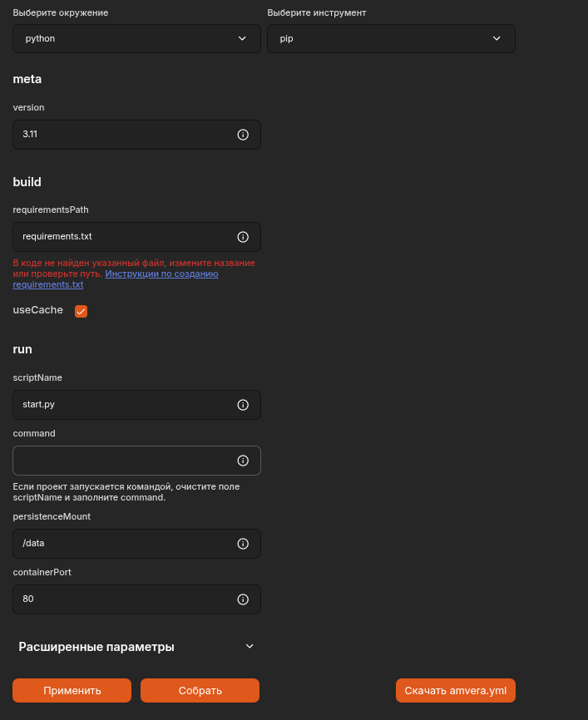Focus the empty command input field
Image resolution: width=588 pixels, height=720 pixels.
[x=137, y=461]
